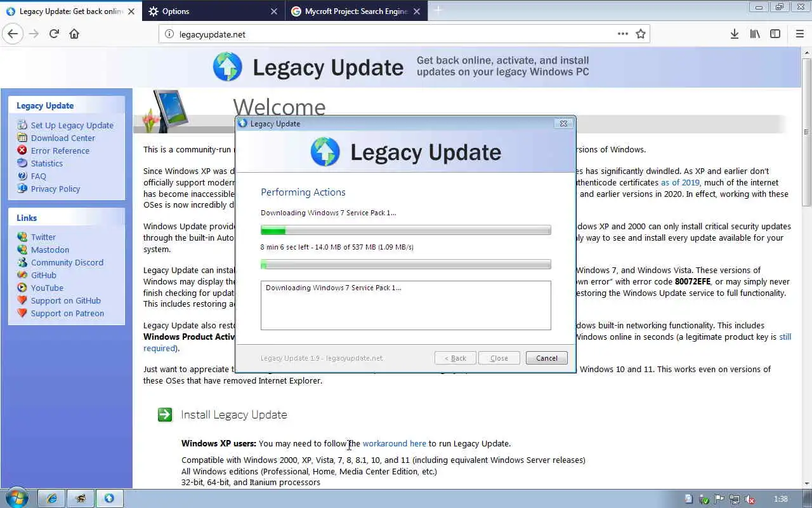Screen dimensions: 812x508
Task: Go back using the browser back arrow
Action: coord(13,34)
